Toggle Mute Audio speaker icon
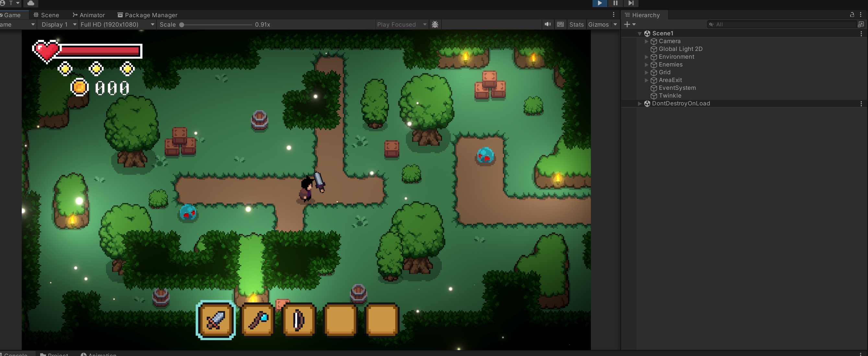This screenshot has height=356, width=868. tap(548, 24)
